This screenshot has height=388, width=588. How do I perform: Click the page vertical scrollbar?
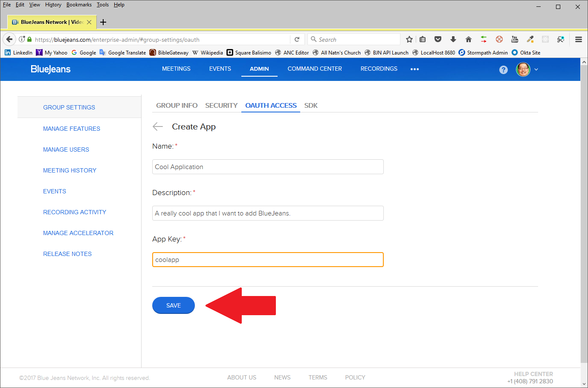coord(584,213)
